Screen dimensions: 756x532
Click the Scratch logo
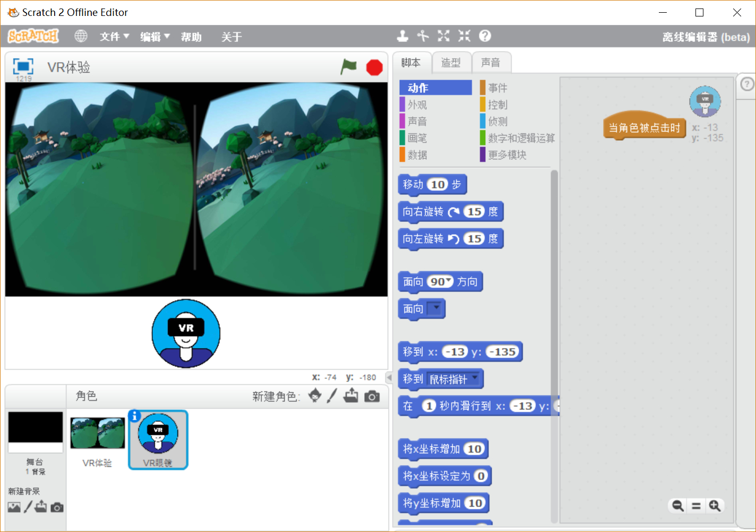[x=33, y=36]
